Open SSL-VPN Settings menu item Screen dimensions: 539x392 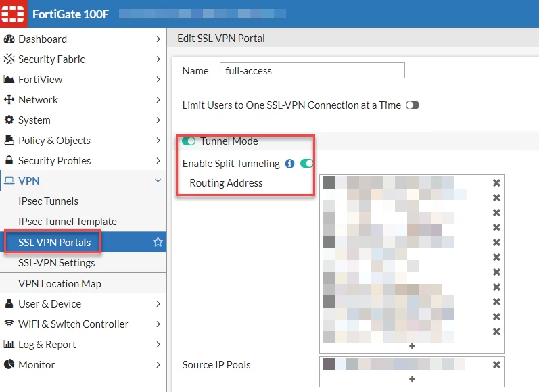(83, 262)
